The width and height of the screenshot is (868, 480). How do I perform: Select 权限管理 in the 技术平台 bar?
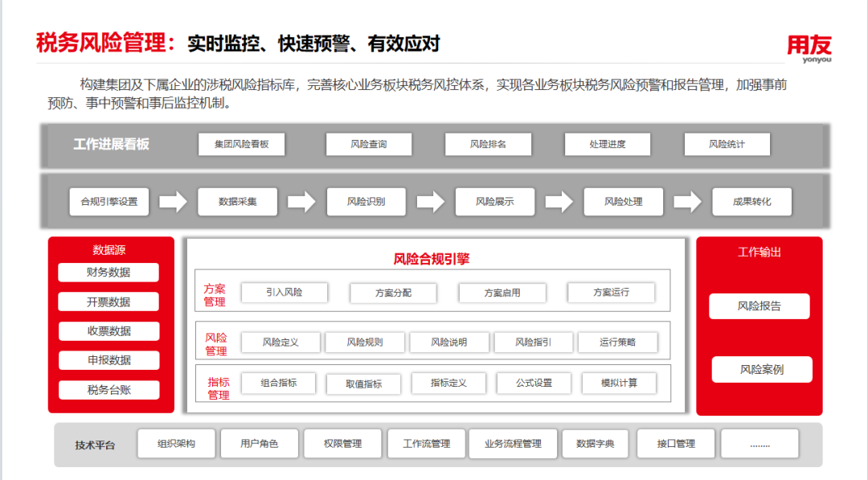(x=343, y=444)
